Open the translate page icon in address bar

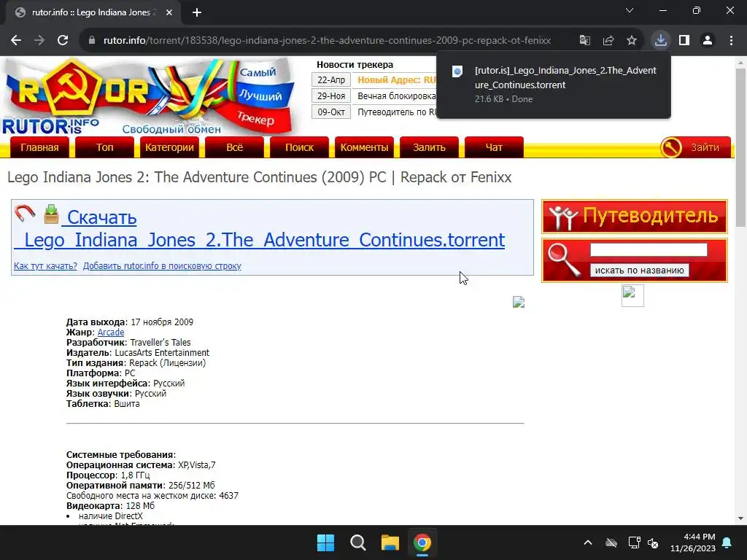tap(585, 41)
